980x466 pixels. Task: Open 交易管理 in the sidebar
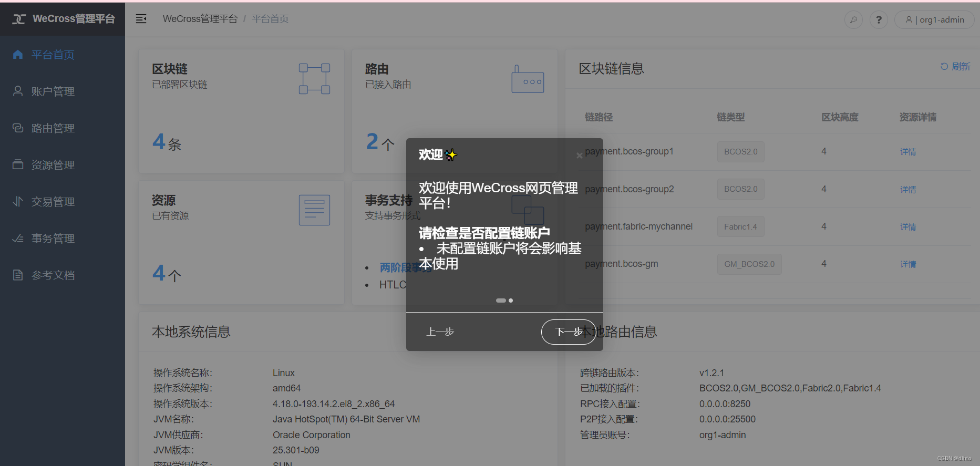(53, 202)
